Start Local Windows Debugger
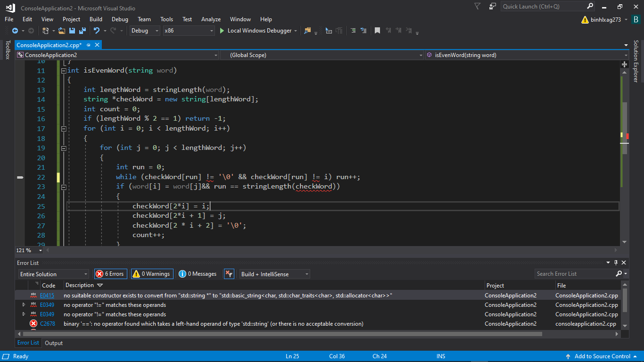Viewport: 644px width, 362px height. 255,31
